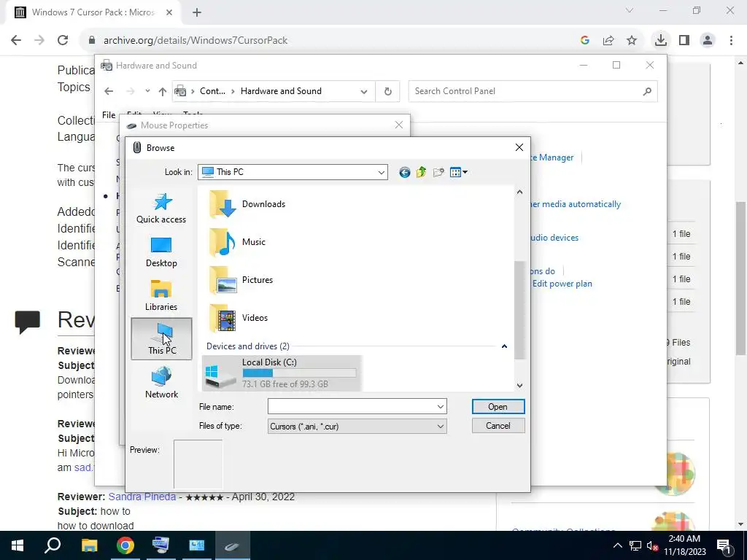Click the file list scrollbar thumb
Image resolution: width=747 pixels, height=560 pixels.
tap(519, 309)
